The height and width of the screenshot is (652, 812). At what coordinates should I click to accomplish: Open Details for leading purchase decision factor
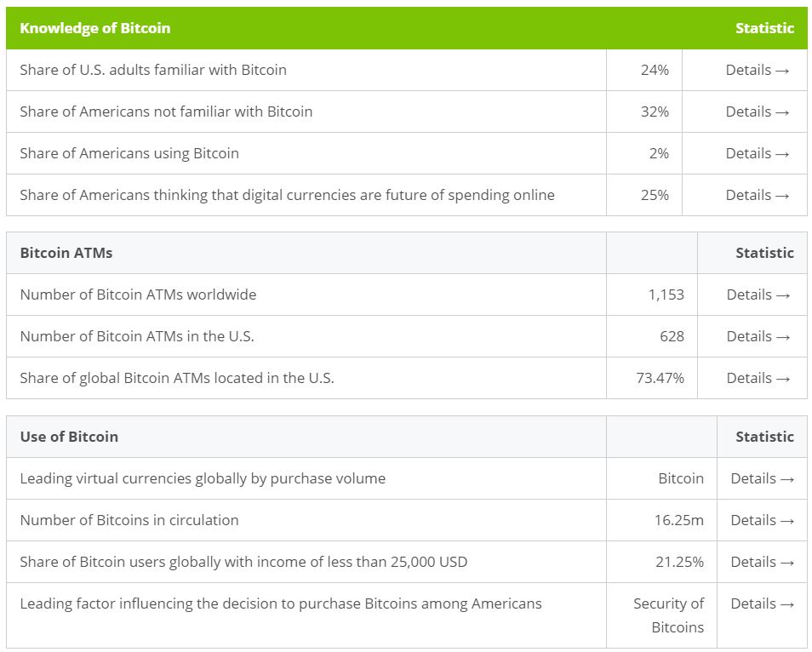click(762, 603)
